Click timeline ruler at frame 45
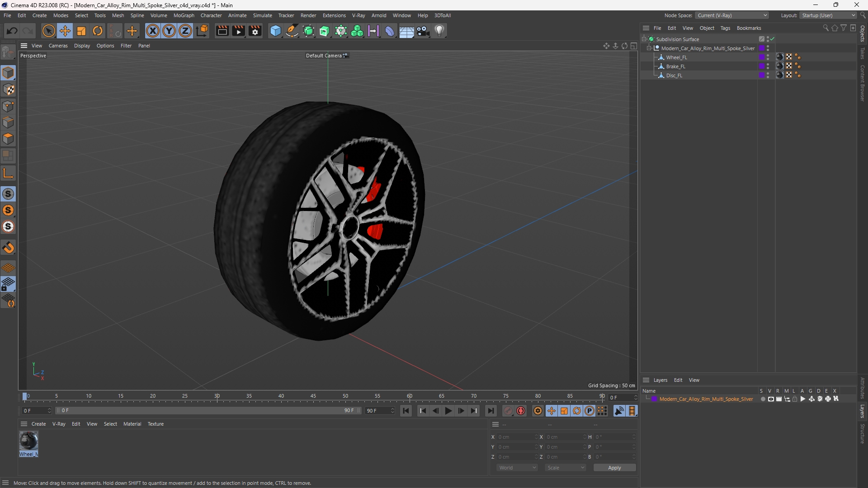868x488 pixels. 313,396
